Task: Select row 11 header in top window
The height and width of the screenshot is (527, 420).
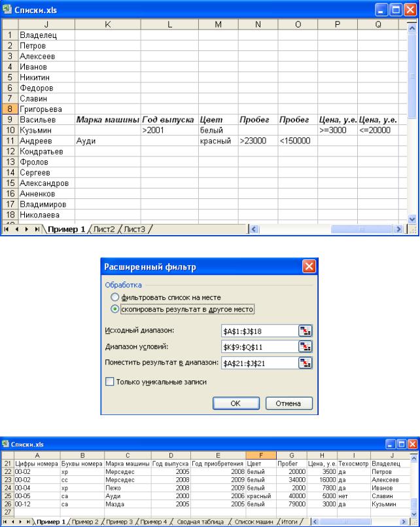Action: tap(10, 141)
